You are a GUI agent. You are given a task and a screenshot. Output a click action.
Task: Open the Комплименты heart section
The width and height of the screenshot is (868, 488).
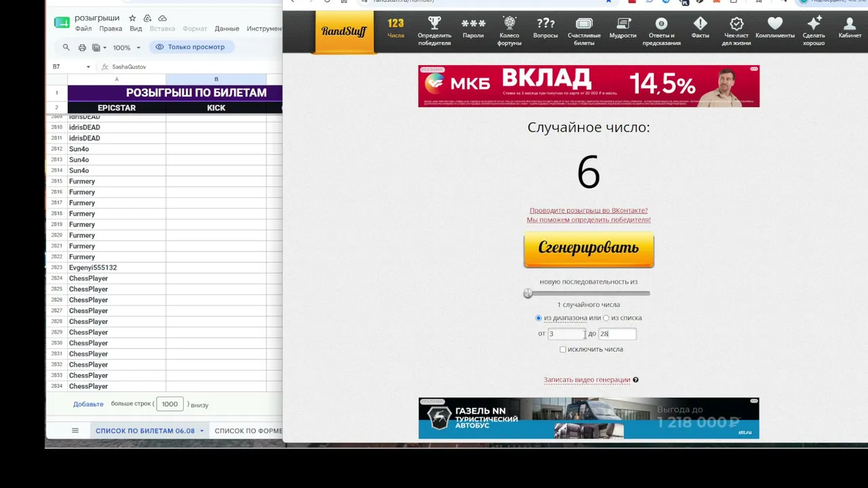coord(775,29)
